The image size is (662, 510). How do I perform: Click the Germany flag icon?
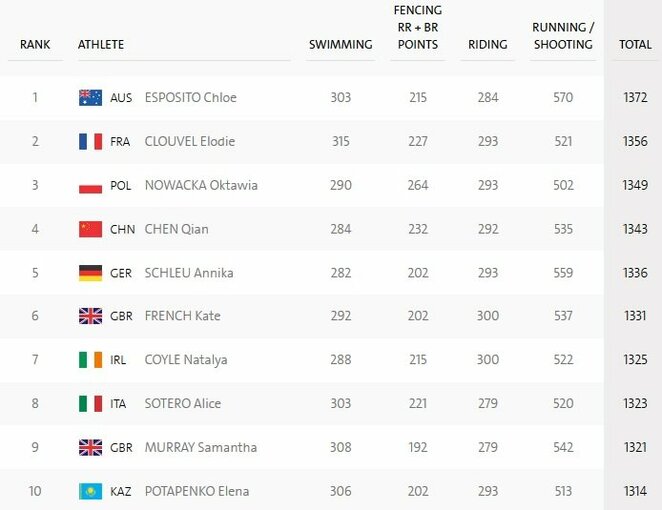90,273
